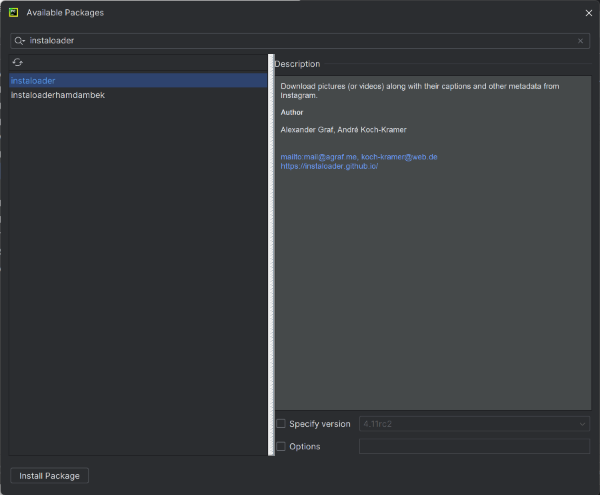This screenshot has width=600, height=495.
Task: Select the instaloader package in the list
Action: tap(138, 81)
